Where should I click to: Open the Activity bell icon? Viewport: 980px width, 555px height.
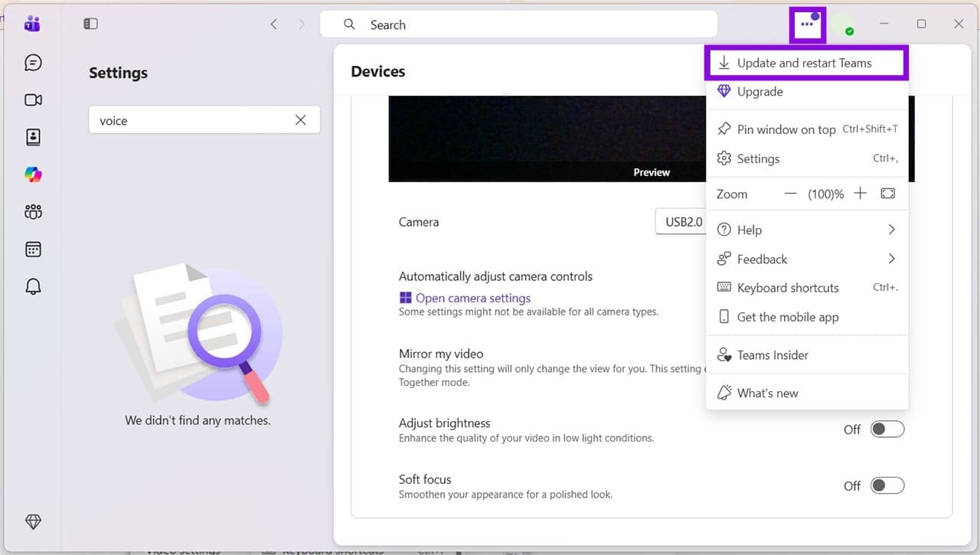tap(33, 287)
